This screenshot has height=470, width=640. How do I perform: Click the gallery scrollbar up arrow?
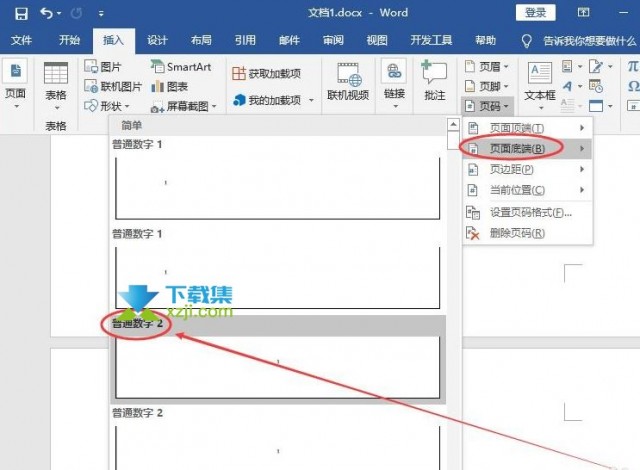pyautogui.click(x=453, y=124)
